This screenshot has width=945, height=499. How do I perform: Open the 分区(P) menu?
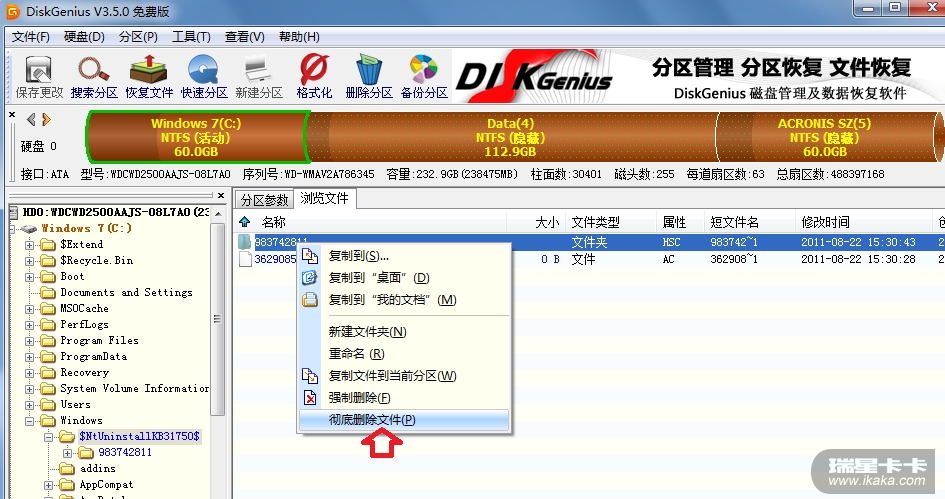[x=138, y=37]
